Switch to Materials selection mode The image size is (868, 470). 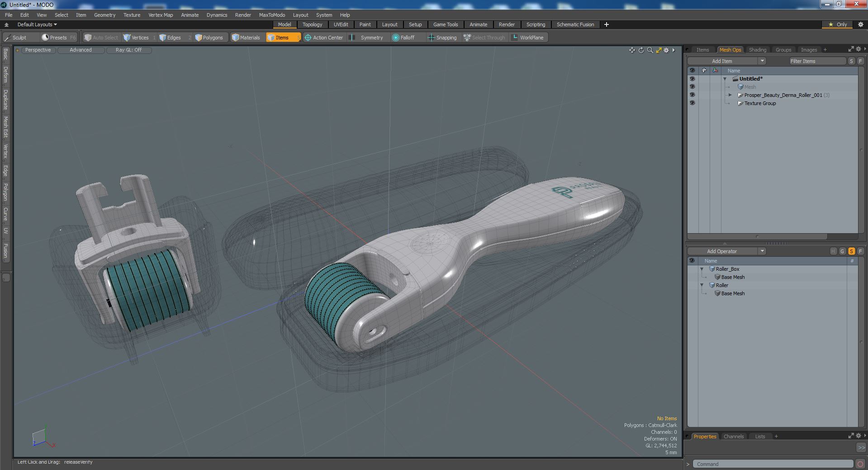[x=246, y=38]
